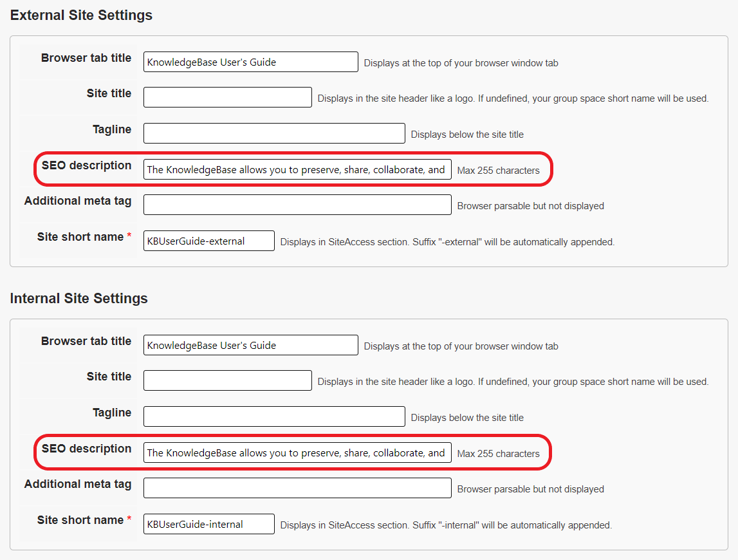Click Internal 'Displays at the top of your browser' hint
Image resolution: width=738 pixels, height=560 pixels.
461,346
